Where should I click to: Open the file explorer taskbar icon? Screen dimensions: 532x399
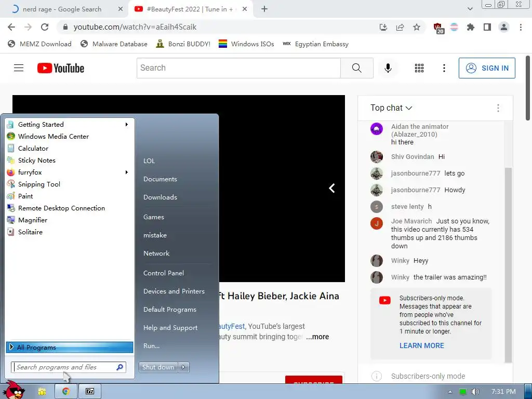tap(42, 391)
